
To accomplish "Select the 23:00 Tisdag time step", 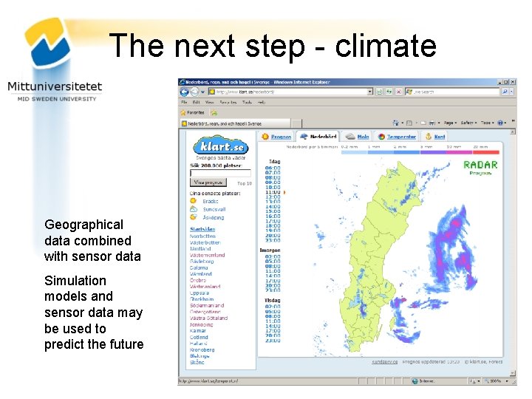I will (x=273, y=341).
